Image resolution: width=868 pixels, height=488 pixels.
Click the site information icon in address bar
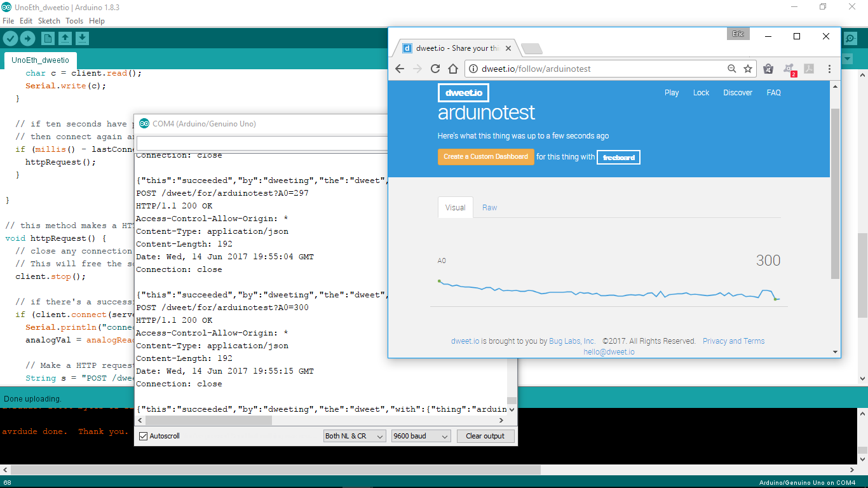[474, 69]
